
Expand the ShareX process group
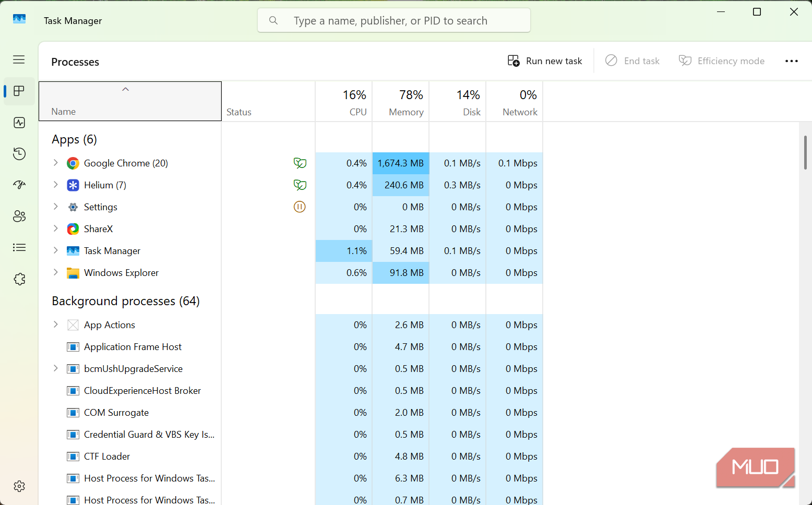coord(56,229)
